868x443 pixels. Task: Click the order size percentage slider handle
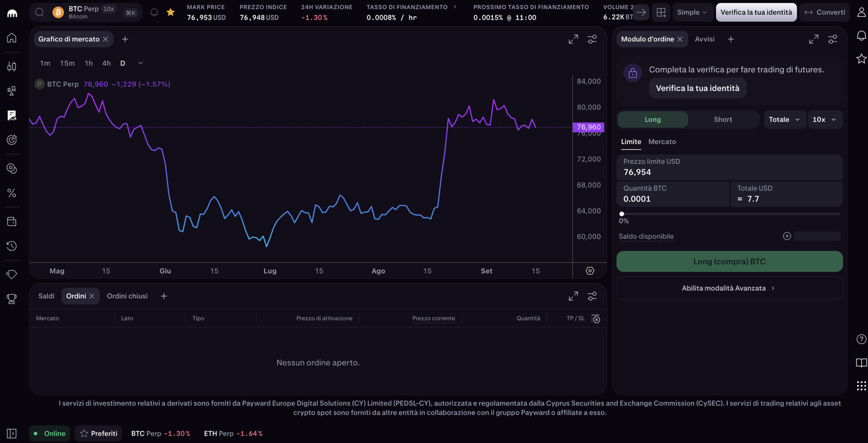click(622, 214)
